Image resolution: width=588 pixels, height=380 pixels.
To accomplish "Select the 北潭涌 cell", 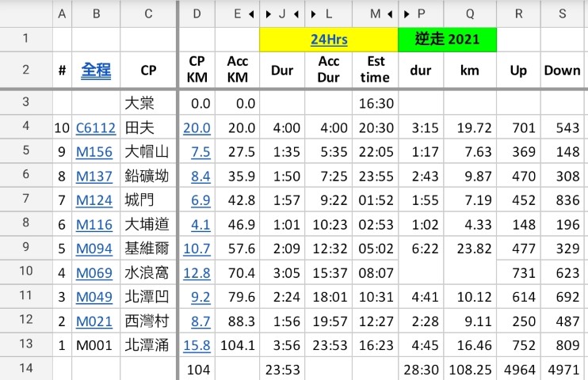I will (x=148, y=345).
